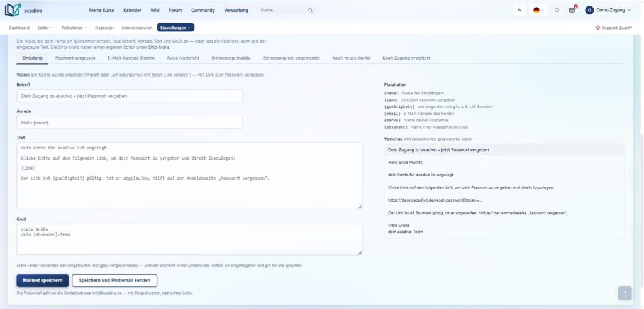Click the Support-Zugriff lifebuoy icon

[597, 28]
